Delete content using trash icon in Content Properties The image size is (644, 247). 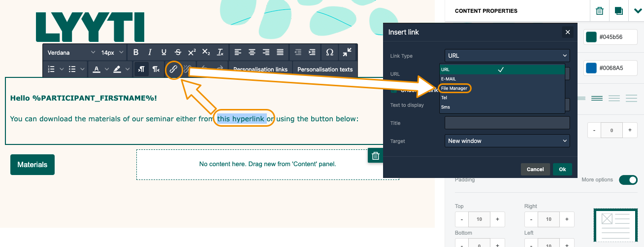pos(600,11)
